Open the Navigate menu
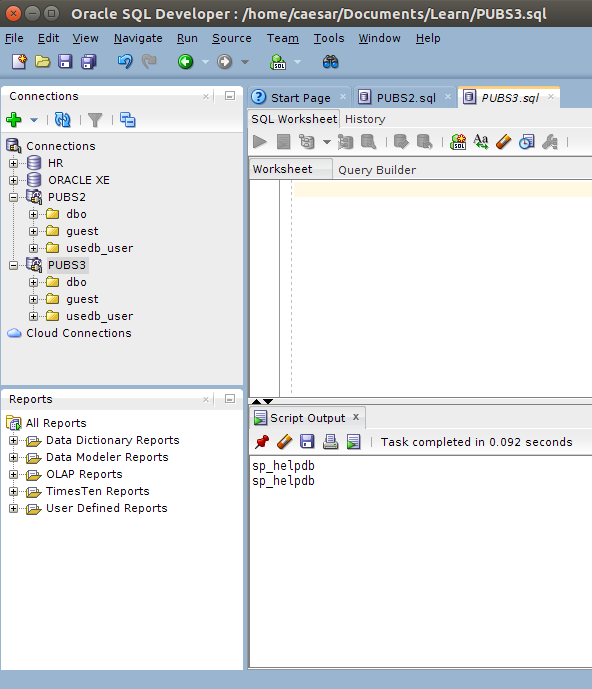Screen dimensions: 592x689 [x=138, y=38]
